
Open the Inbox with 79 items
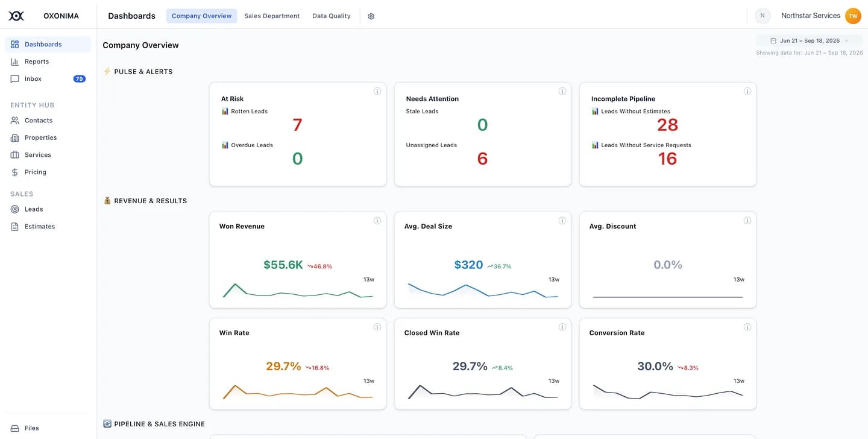48,79
